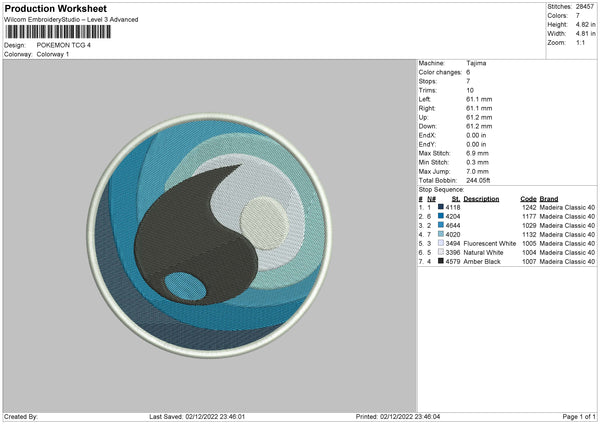600x424 pixels.
Task: Click the design name 'POKEMON TCG 4'
Action: tap(64, 45)
